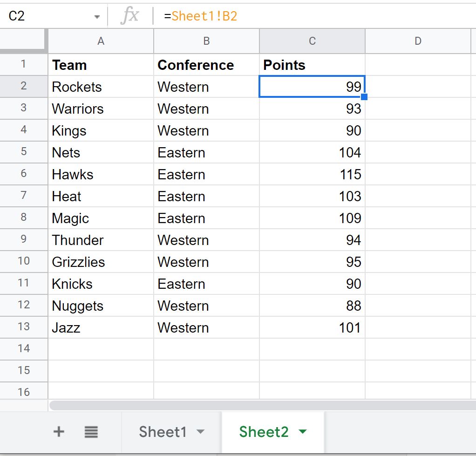Select the cell with value 99

[312, 87]
